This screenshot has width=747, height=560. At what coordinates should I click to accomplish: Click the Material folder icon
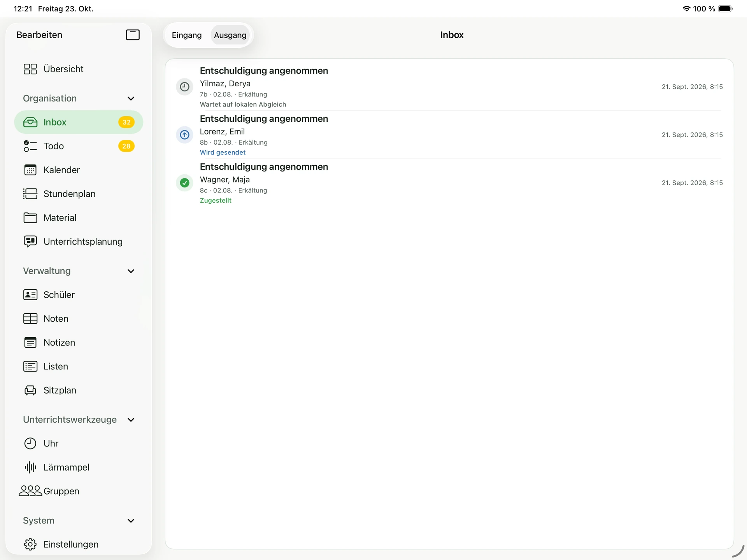(30, 218)
